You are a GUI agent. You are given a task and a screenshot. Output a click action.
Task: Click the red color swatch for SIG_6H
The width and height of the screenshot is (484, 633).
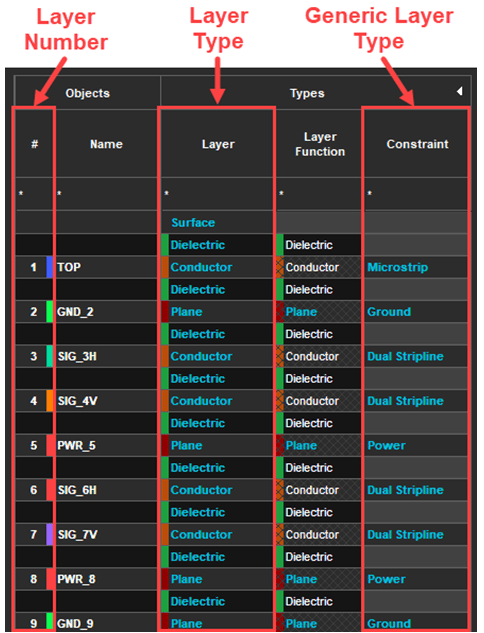click(50, 490)
